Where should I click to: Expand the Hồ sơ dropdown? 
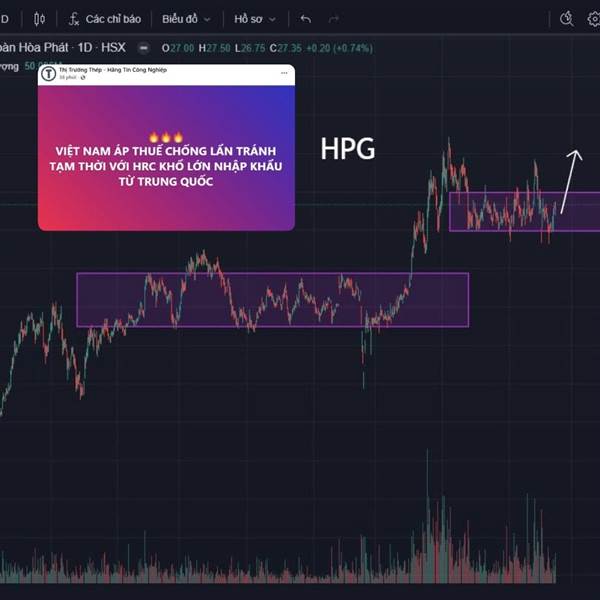pyautogui.click(x=255, y=19)
